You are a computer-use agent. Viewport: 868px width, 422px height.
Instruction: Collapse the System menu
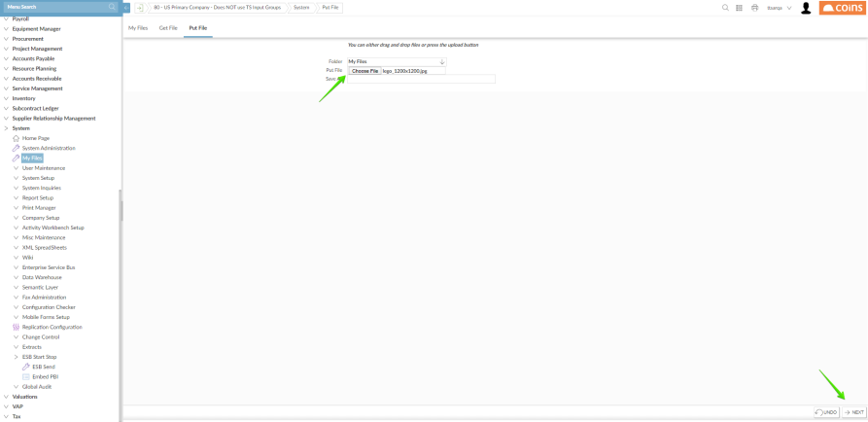click(x=6, y=128)
